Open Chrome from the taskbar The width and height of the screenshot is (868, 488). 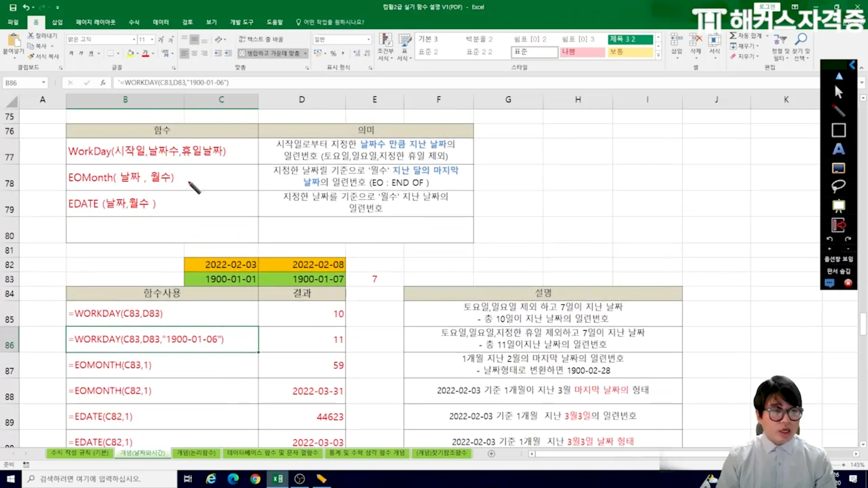click(x=255, y=479)
